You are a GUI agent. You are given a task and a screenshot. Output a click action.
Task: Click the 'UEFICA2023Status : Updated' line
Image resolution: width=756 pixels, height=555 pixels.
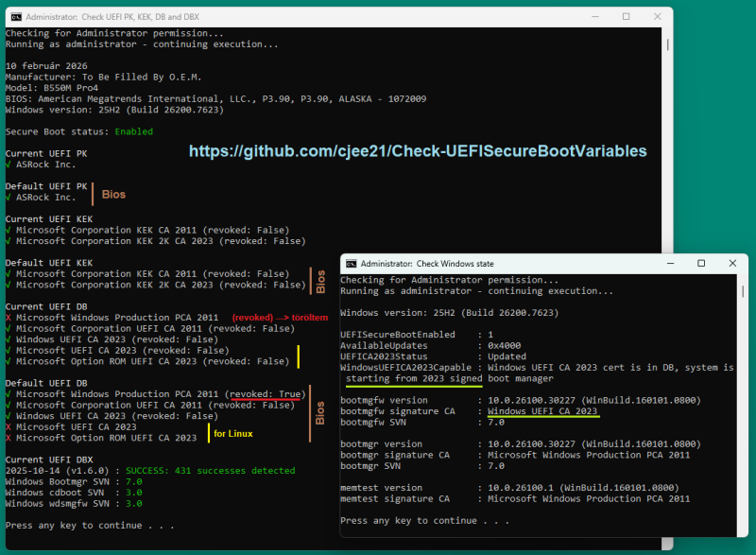tap(433, 356)
